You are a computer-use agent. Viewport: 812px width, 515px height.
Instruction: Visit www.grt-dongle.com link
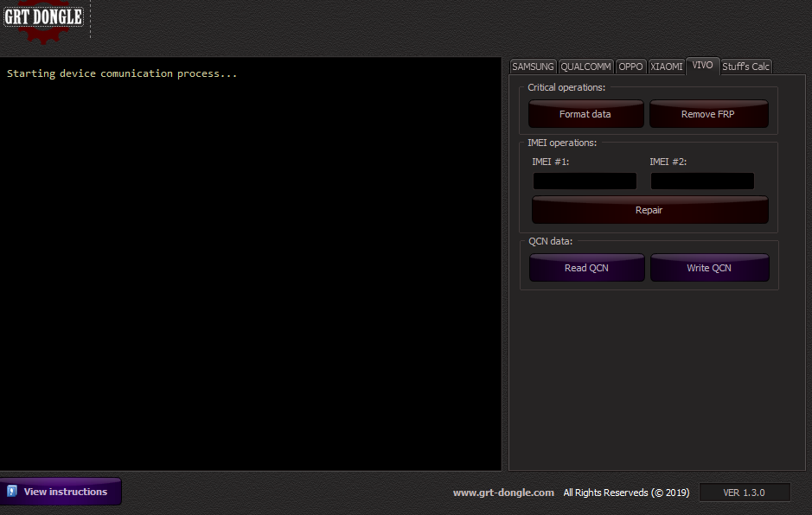coord(503,493)
